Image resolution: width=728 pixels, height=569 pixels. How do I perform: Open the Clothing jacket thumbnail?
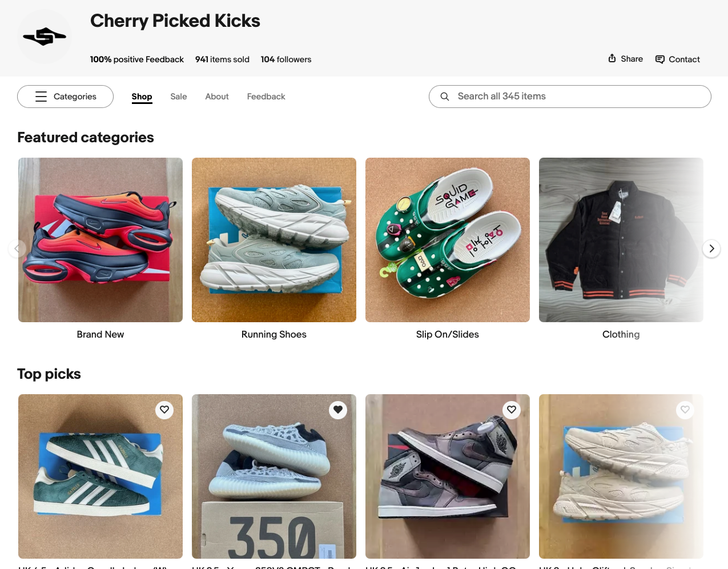coord(621,240)
